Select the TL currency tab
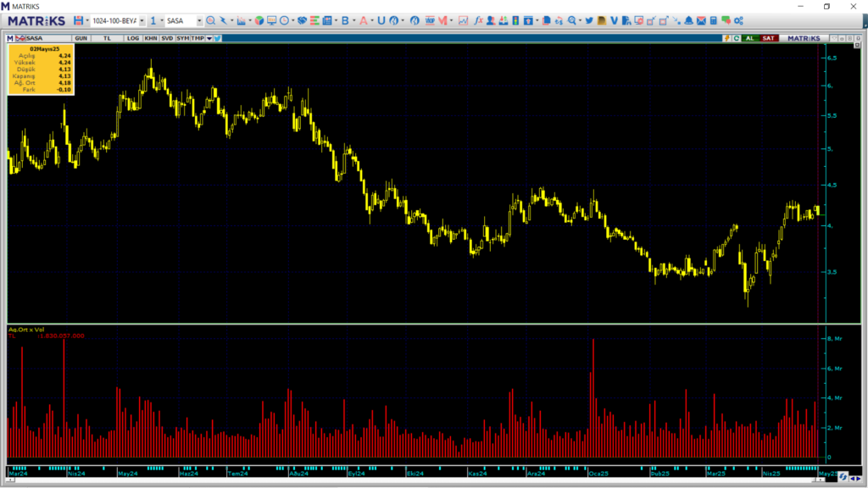868x488 pixels. click(x=107, y=38)
